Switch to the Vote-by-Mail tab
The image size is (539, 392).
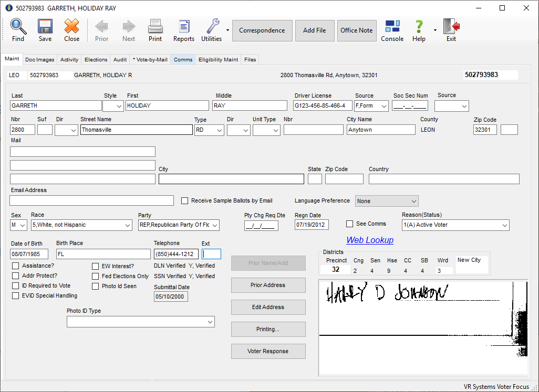[x=150, y=60]
